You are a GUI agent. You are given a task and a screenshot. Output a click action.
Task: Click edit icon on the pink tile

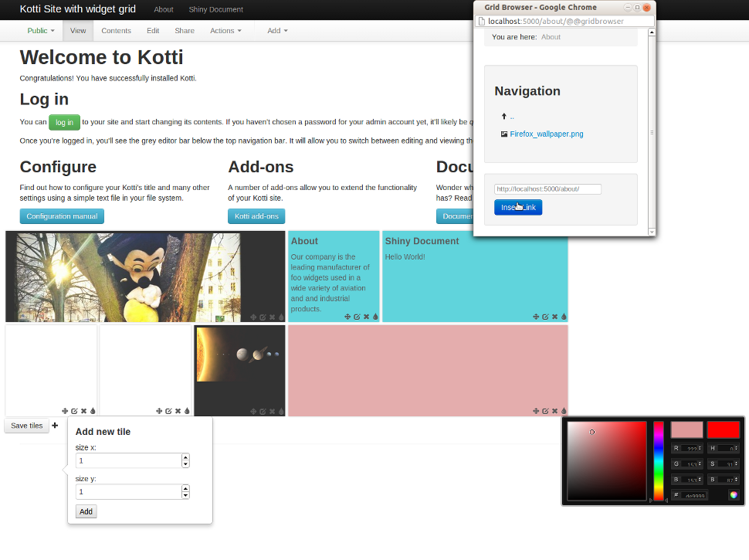tap(545, 411)
